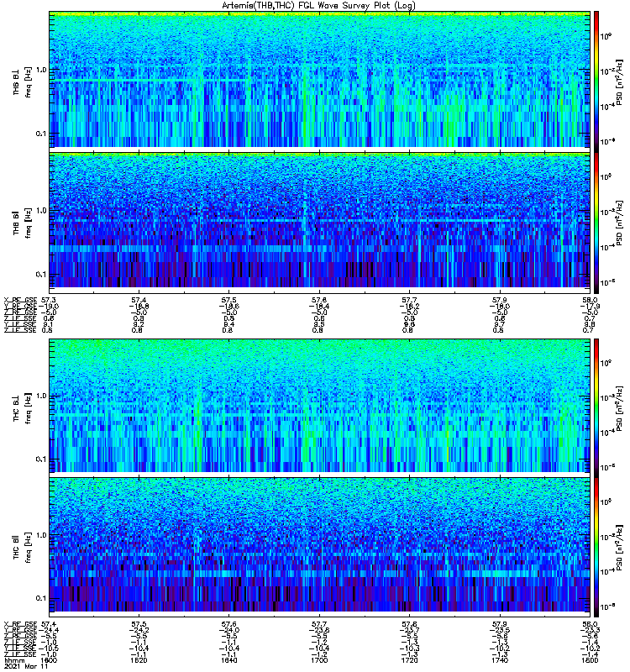The image size is (630, 672).
Task: Click the '1640' time label
Action: pos(229,660)
